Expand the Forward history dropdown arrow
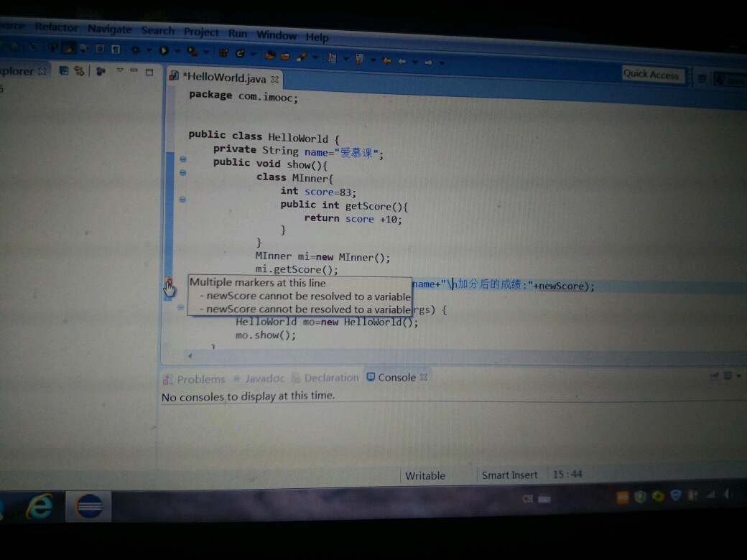 click(442, 63)
